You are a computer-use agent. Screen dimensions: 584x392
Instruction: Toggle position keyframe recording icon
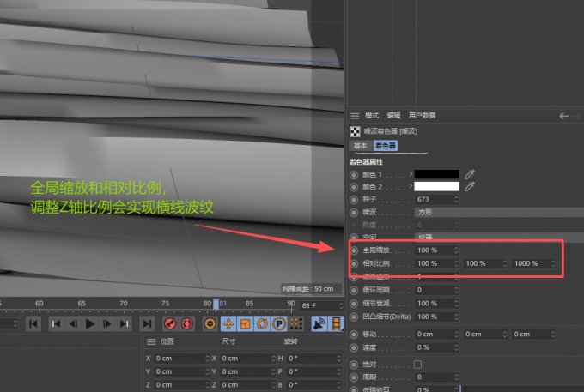[228, 323]
